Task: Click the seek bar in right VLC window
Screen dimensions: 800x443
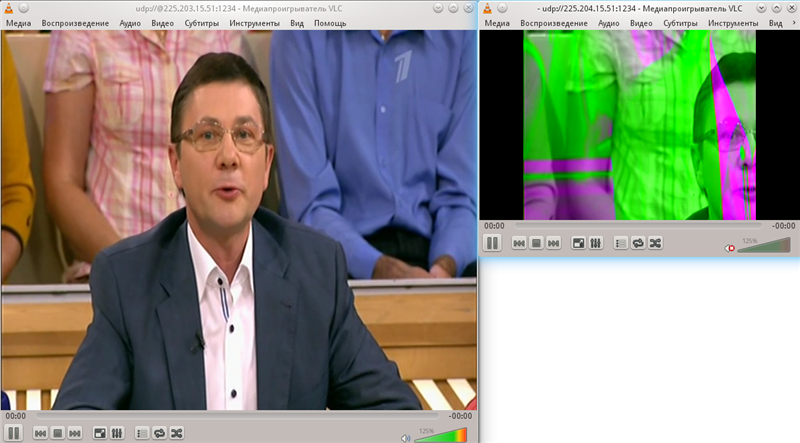Action: pos(638,225)
